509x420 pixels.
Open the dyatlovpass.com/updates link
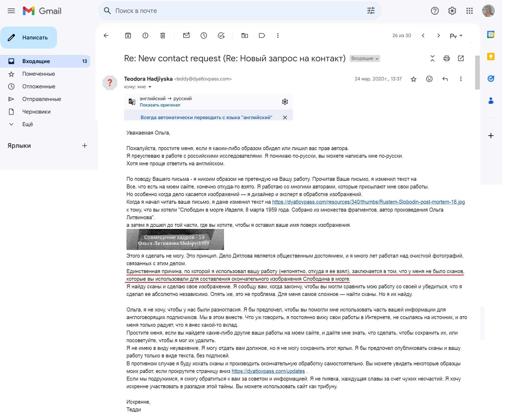268,371
